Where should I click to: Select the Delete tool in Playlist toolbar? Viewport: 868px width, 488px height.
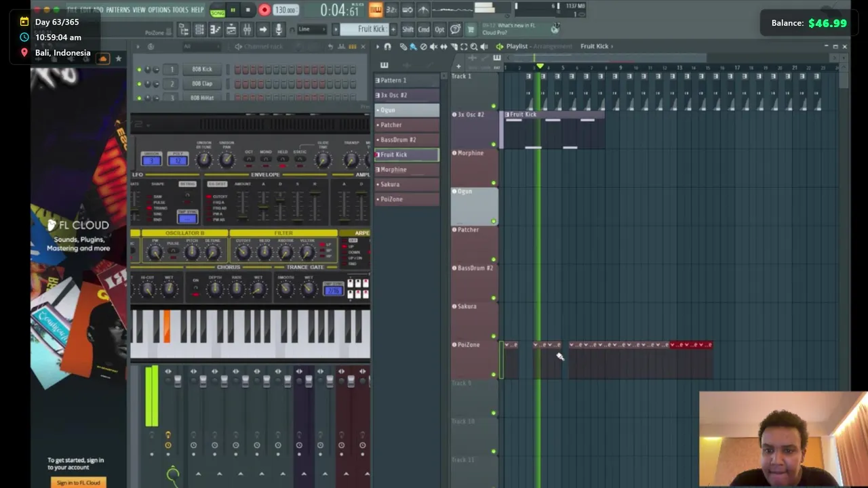point(423,46)
